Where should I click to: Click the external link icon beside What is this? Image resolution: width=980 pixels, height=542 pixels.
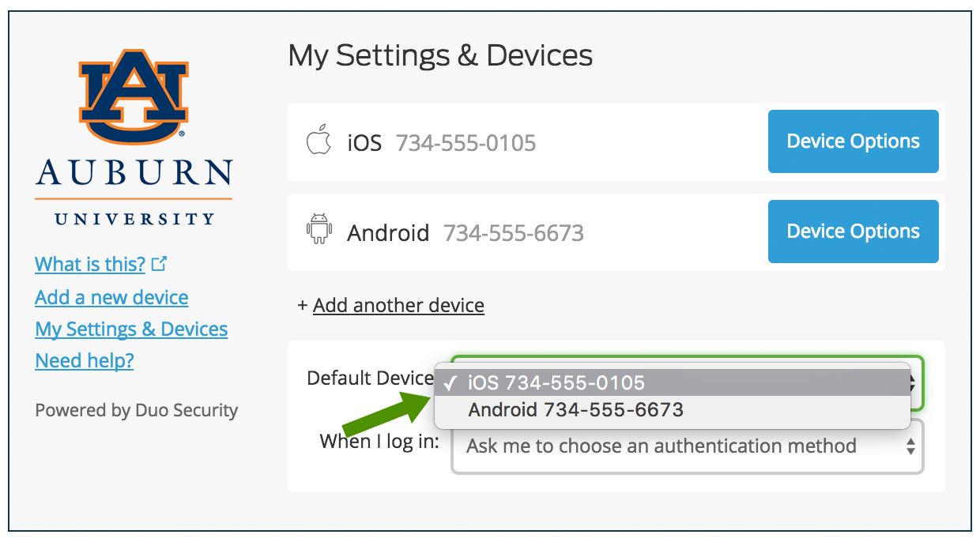tap(160, 264)
